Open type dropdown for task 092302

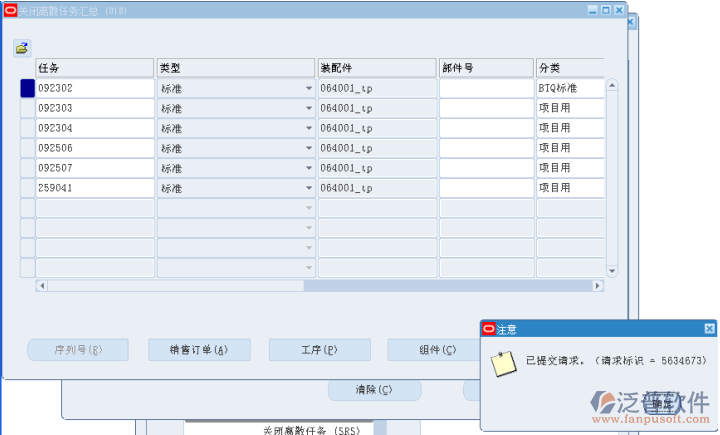[x=309, y=88]
